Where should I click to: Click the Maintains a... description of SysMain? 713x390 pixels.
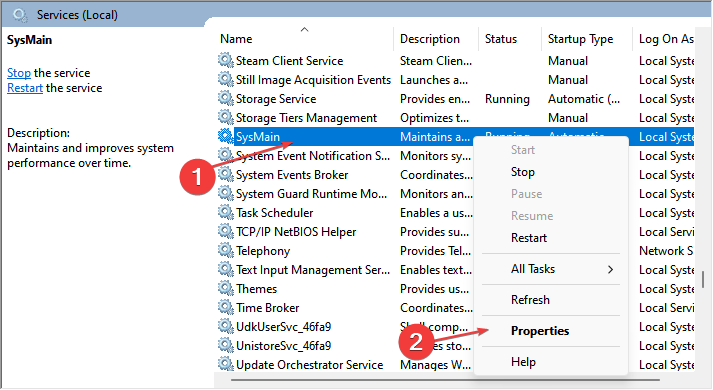point(435,136)
